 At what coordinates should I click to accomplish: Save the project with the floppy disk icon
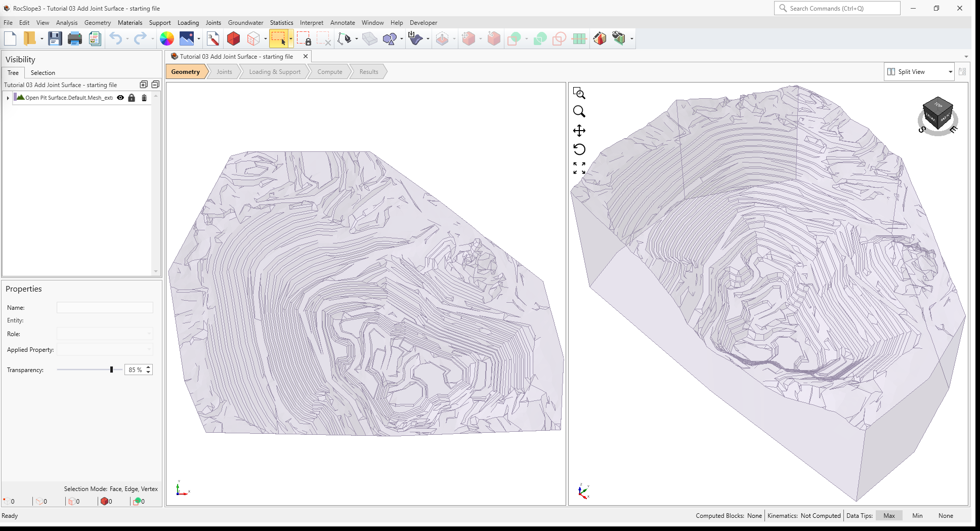click(x=55, y=38)
